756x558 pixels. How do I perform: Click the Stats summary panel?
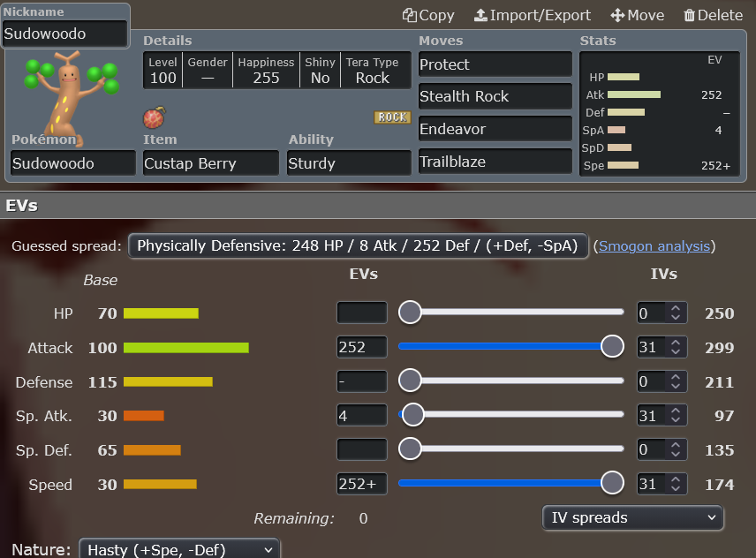[660, 114]
